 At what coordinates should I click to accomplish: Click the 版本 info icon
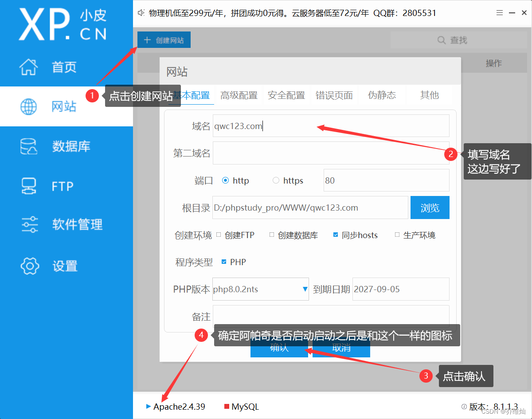[x=464, y=407]
